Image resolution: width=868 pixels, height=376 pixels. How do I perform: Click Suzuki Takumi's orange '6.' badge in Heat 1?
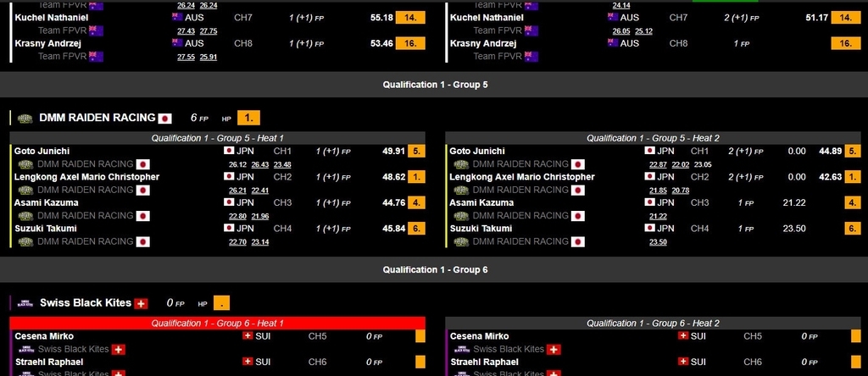point(416,229)
